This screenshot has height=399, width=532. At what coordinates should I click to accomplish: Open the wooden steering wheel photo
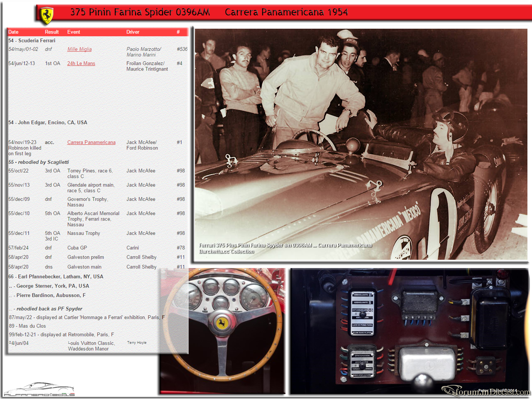click(x=223, y=331)
